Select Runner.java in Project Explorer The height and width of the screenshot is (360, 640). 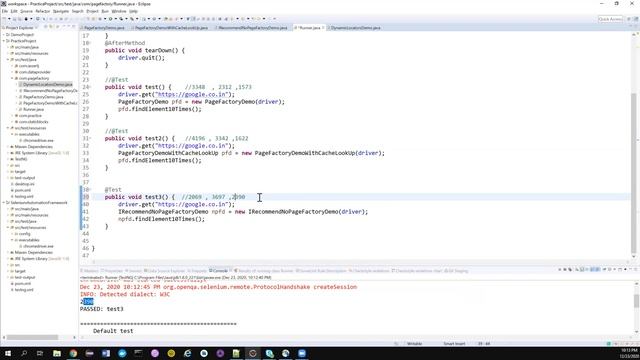(33, 109)
